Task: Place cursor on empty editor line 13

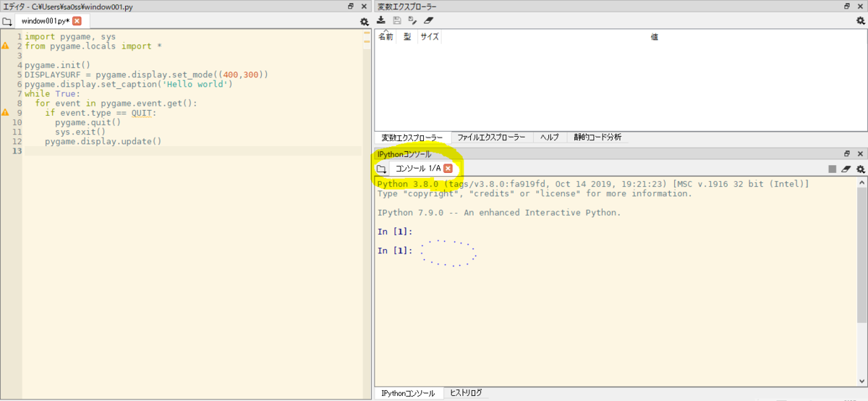Action: [192, 151]
